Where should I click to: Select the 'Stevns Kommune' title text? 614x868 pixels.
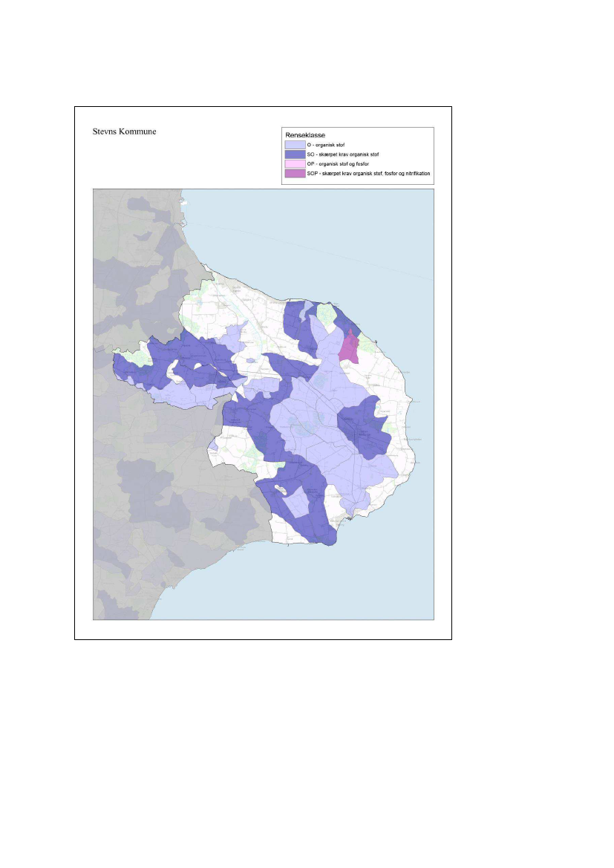click(124, 131)
